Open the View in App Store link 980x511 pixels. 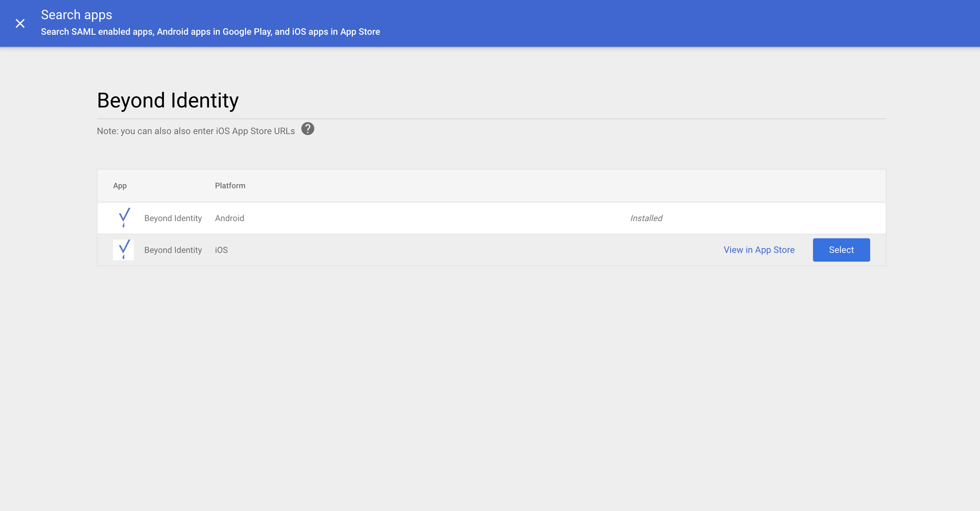pyautogui.click(x=759, y=250)
